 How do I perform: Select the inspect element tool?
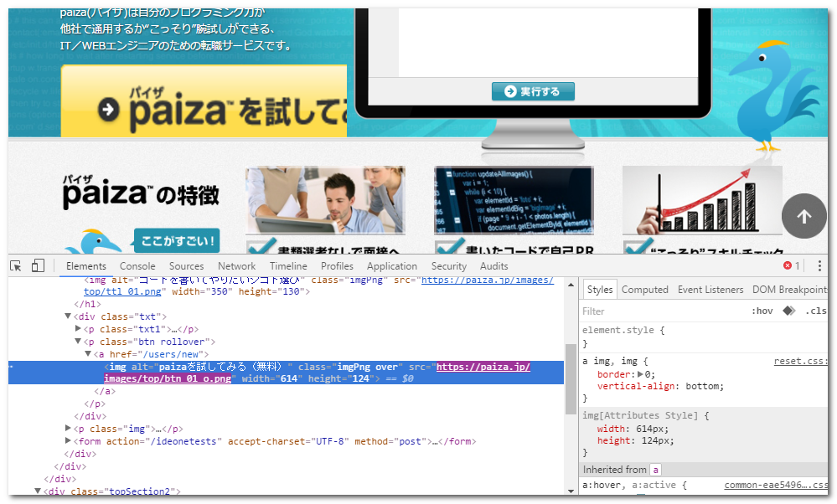coord(14,265)
